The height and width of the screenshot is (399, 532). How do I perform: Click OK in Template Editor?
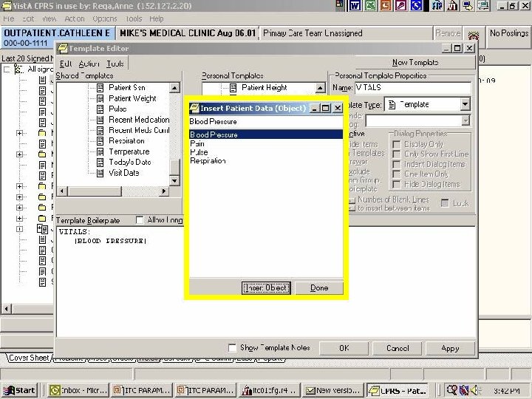pyautogui.click(x=344, y=349)
